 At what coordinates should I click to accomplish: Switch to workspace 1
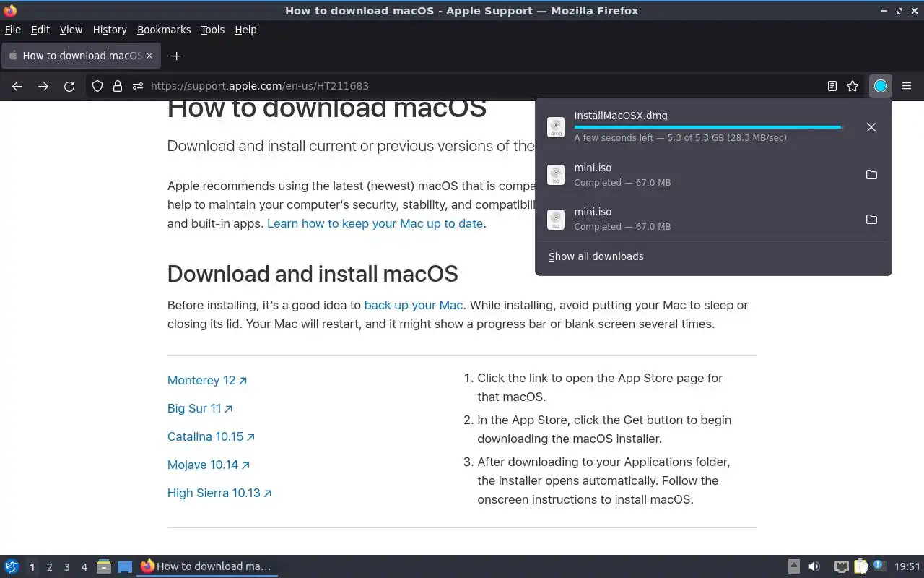32,567
